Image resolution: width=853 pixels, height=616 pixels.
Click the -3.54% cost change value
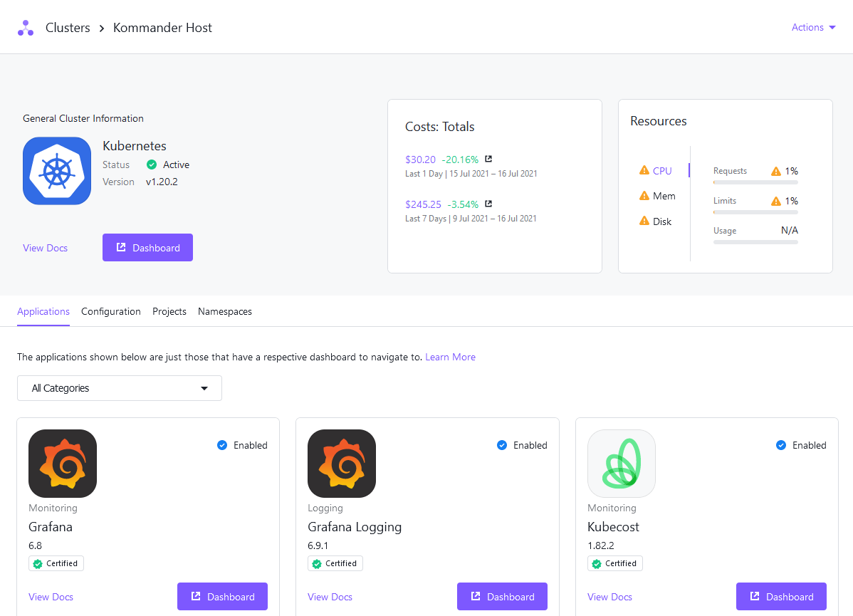coord(463,204)
